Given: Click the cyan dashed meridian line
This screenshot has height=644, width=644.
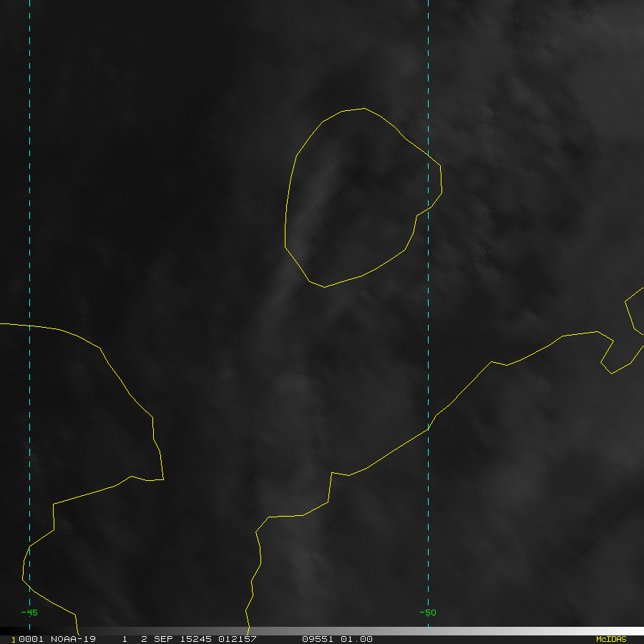Looking at the screenshot, I should (x=428, y=72).
